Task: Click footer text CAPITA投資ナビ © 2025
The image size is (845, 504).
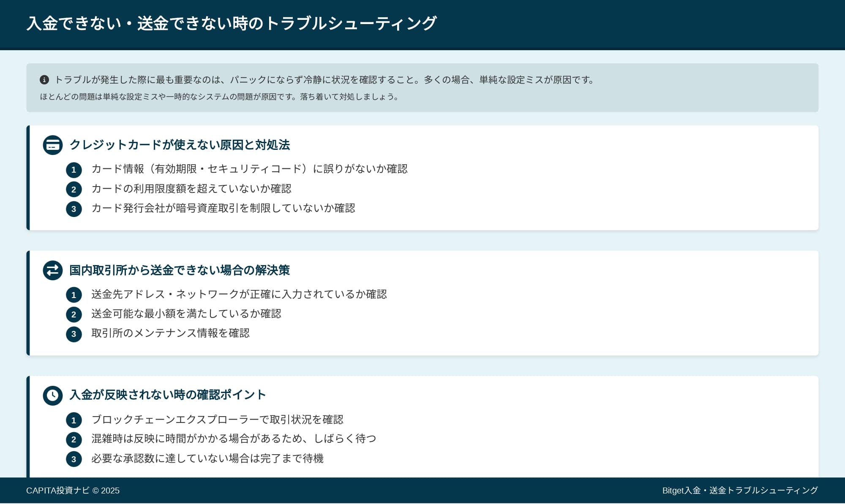Action: (73, 490)
